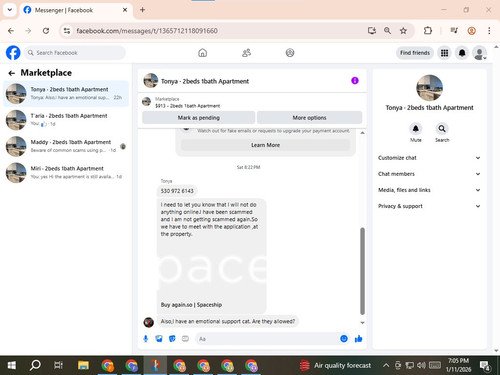Send a thumbs-up like
The image size is (500, 375).
click(359, 339)
